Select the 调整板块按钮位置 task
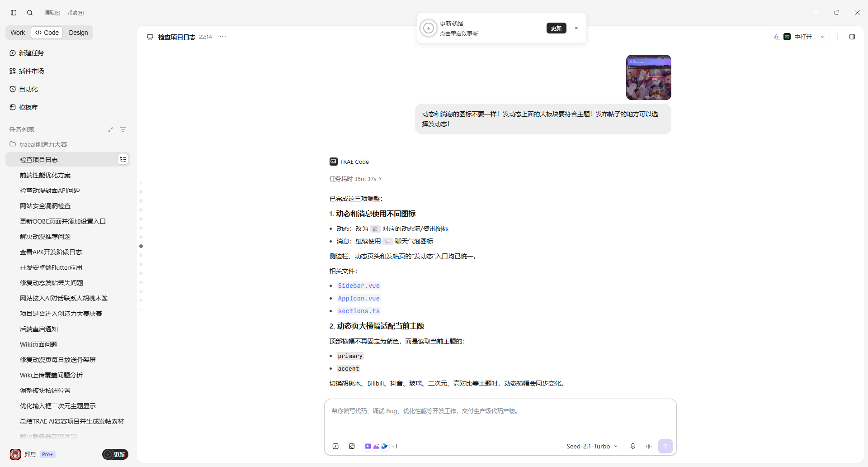 68,391
